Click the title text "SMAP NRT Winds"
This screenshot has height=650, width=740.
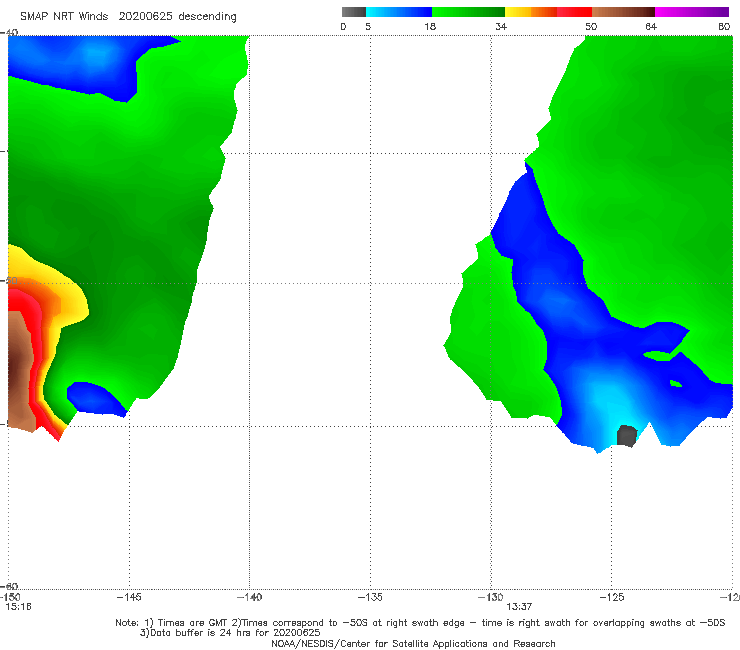(64, 16)
